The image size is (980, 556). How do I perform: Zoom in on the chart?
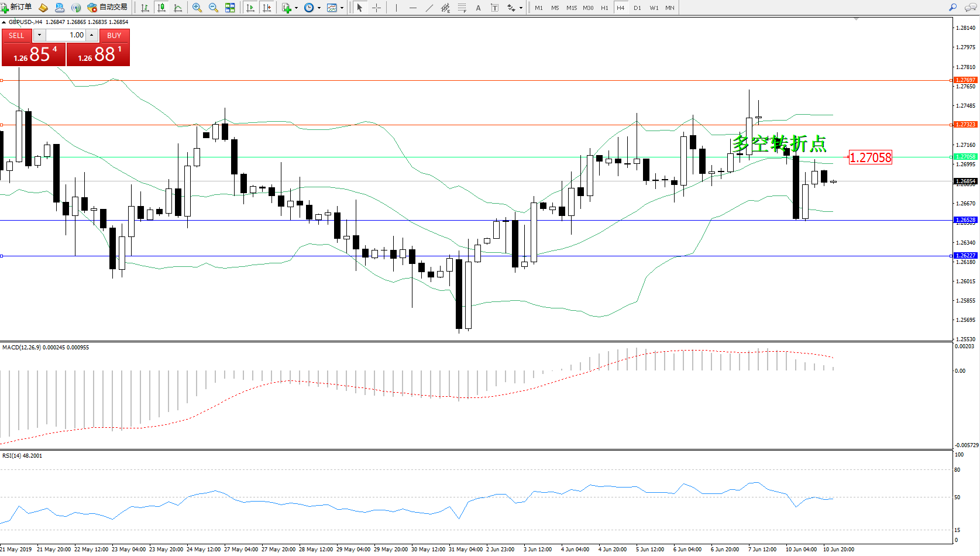pos(197,8)
